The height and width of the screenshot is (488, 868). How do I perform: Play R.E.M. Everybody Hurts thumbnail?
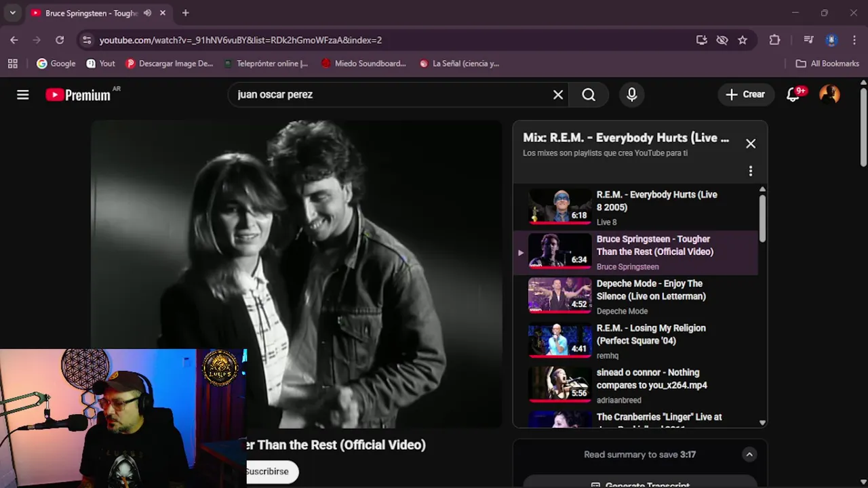559,206
